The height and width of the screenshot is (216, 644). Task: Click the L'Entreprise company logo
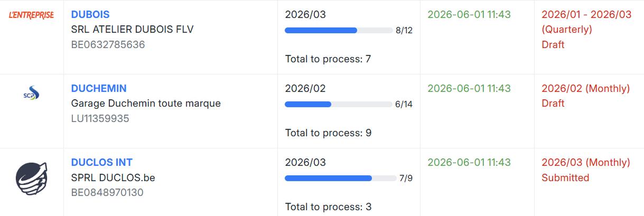(x=32, y=15)
